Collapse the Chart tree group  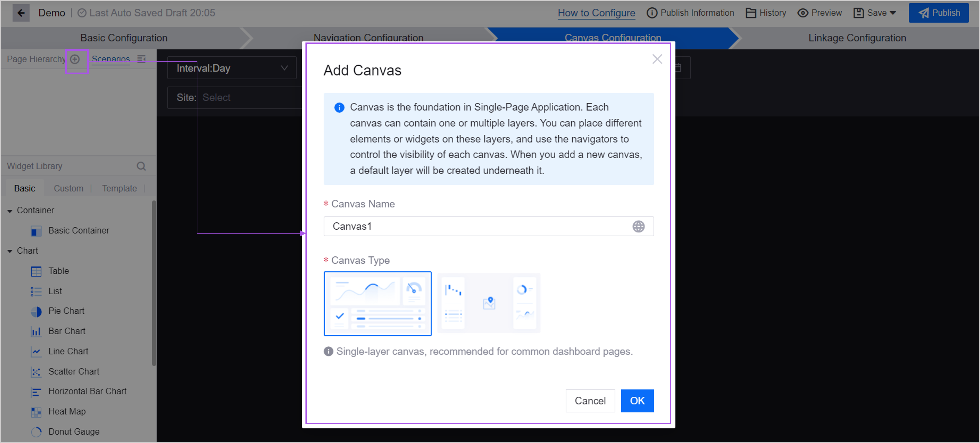pos(10,251)
